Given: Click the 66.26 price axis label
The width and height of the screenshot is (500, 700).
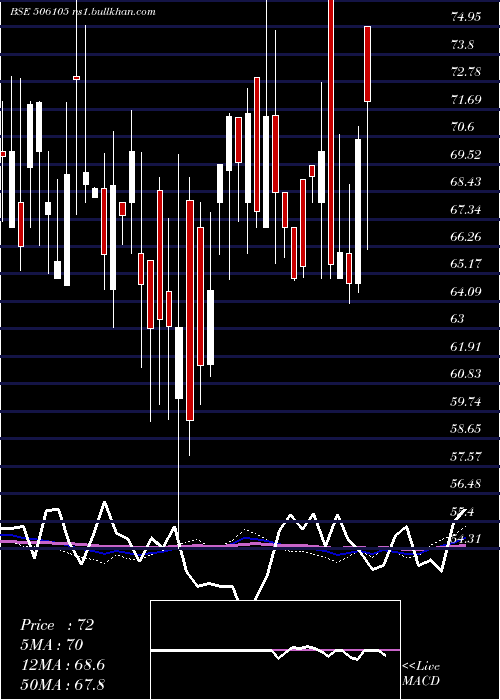Looking at the screenshot, I should point(466,237).
